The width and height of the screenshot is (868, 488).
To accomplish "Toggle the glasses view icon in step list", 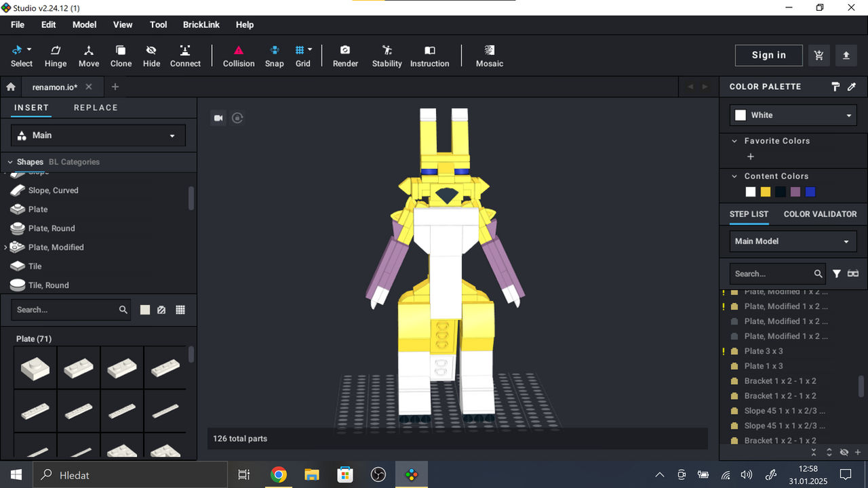I will (853, 274).
